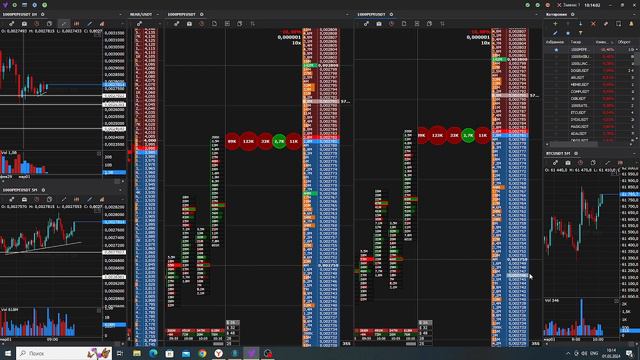Click blue down arrow icon in Котировки panel
Viewport: 640px width, 360px height.
tap(580, 24)
